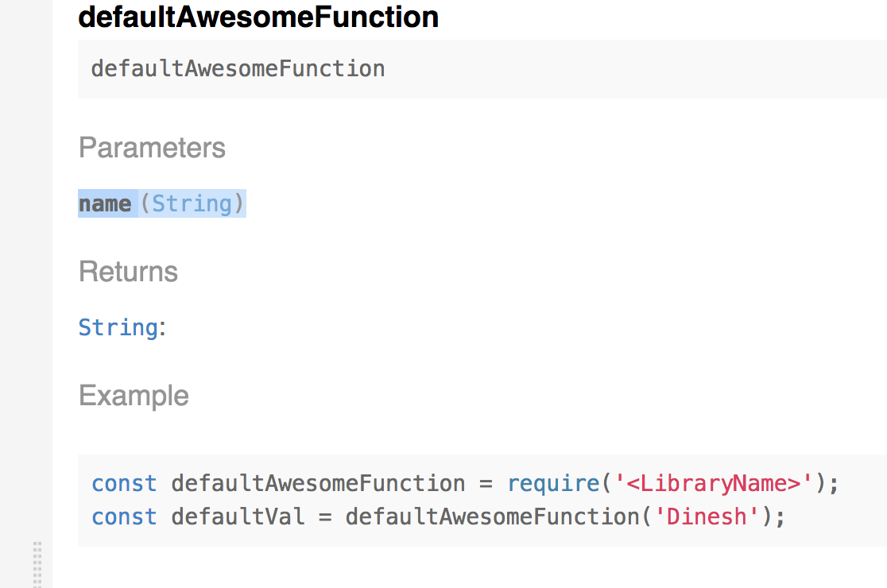Click the defaultVal variable name

point(238,516)
